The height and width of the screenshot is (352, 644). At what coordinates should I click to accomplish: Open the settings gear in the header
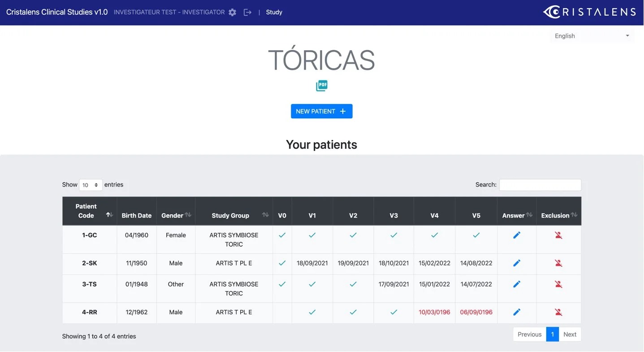click(x=232, y=13)
